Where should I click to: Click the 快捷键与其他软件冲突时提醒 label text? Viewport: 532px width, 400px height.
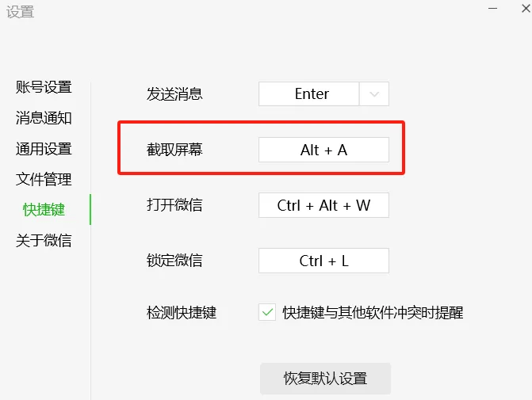pos(373,313)
